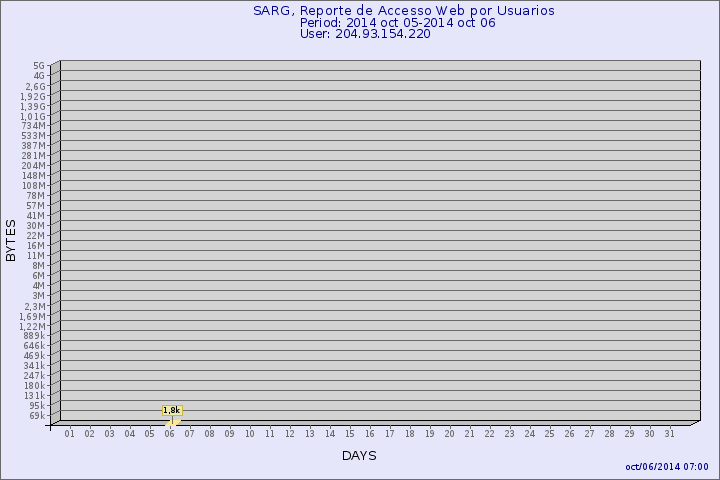720x480 pixels.
Task: Click the DAYS horizontal axis label
Action: click(359, 456)
